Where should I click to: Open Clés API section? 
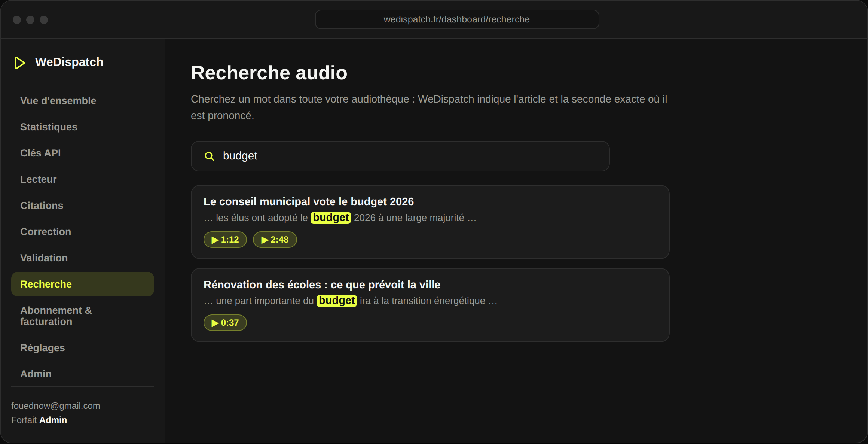pos(83,153)
